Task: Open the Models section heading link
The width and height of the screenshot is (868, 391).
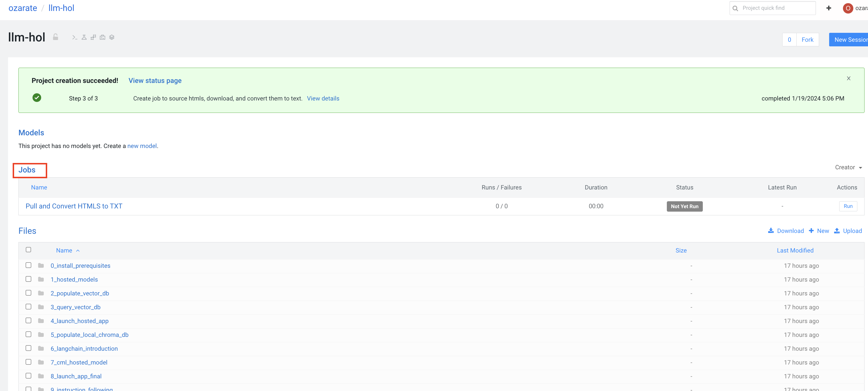Action: 31,133
